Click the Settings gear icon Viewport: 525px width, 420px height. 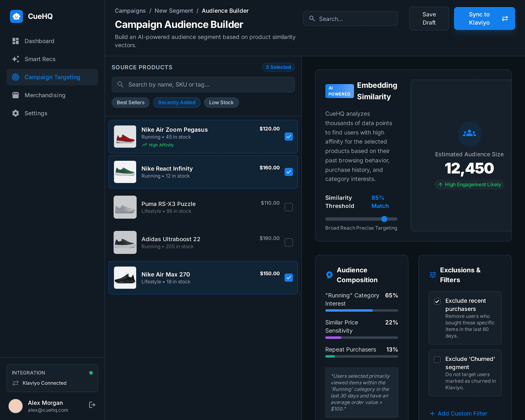click(x=15, y=113)
